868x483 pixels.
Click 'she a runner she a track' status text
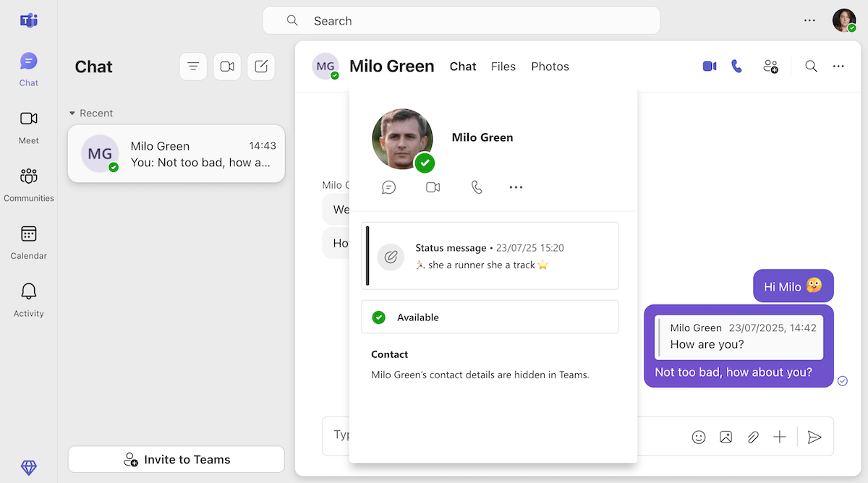point(482,265)
